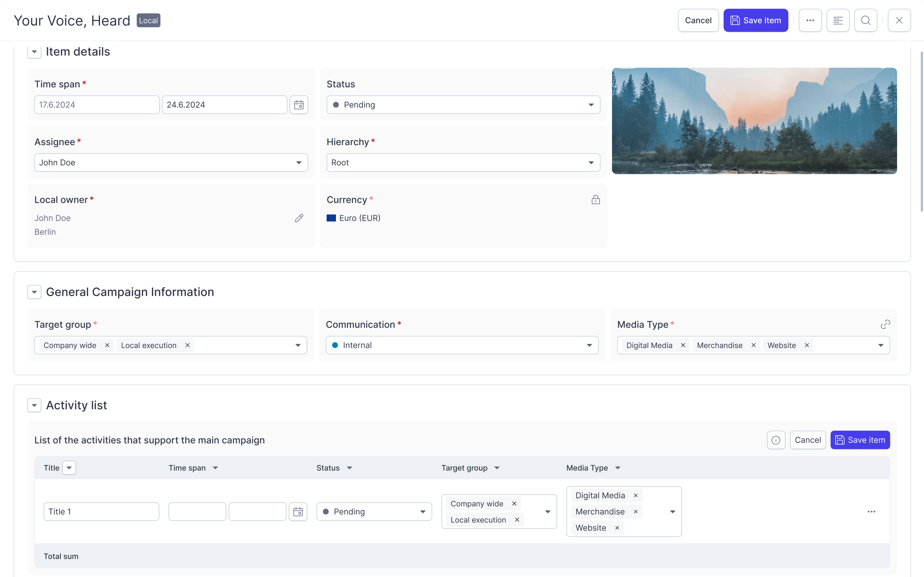Remove Company wide tag in Target group field
Viewport: 924px width, 577px height.
pyautogui.click(x=107, y=345)
